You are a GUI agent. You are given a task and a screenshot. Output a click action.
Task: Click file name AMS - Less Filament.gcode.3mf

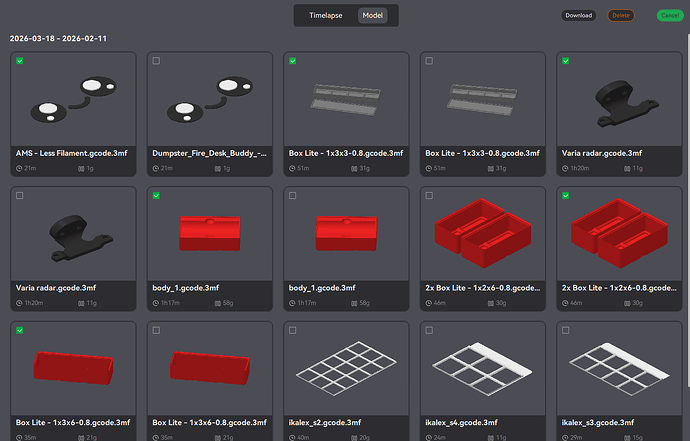click(x=71, y=153)
